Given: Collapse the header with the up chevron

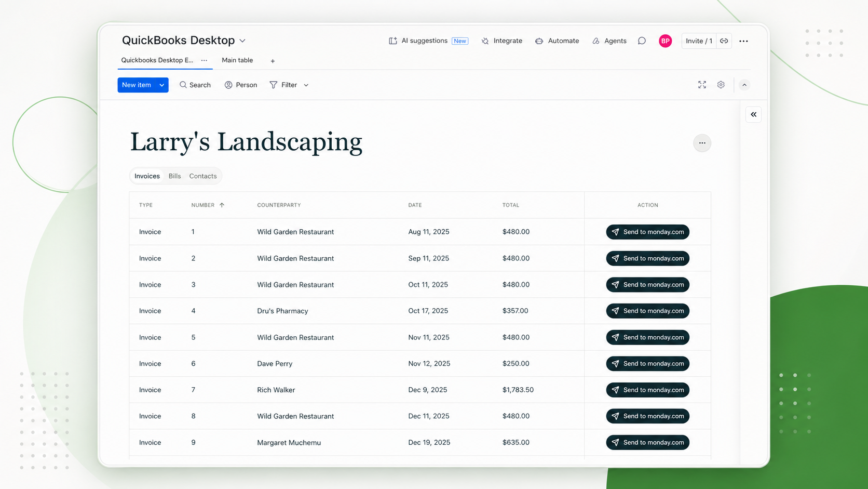Looking at the screenshot, I should point(744,85).
